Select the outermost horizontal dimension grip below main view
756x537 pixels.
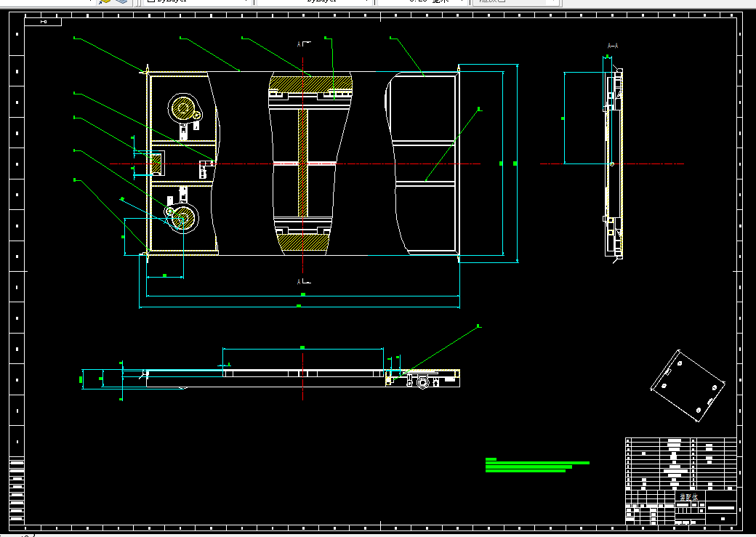[x=299, y=306]
